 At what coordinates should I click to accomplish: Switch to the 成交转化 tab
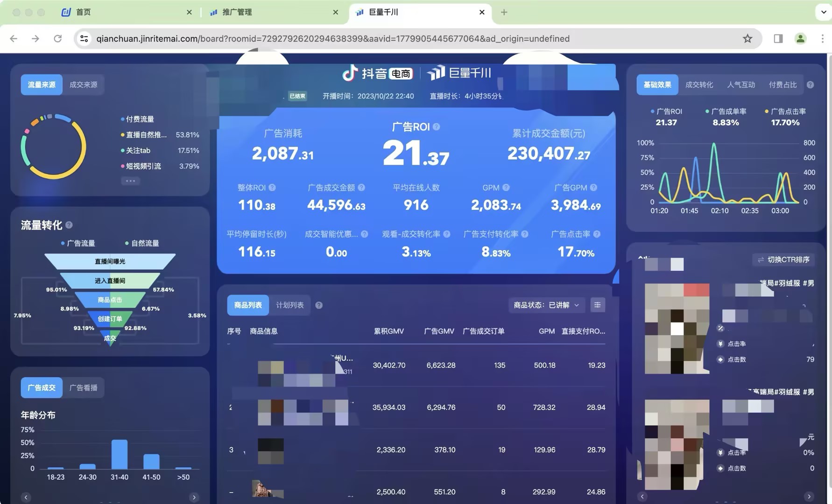click(x=699, y=85)
